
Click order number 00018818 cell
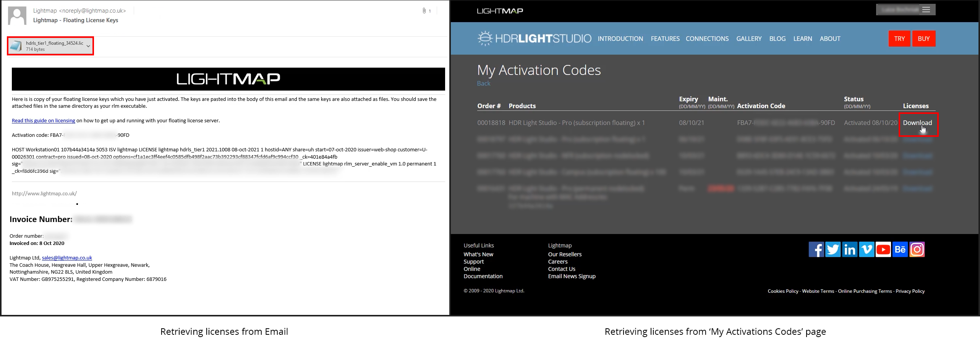coord(491,123)
